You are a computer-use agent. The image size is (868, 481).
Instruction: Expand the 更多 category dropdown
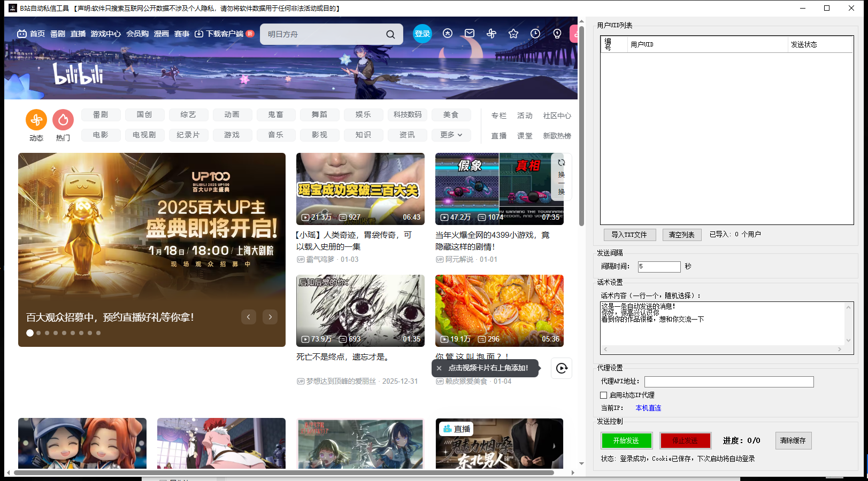(451, 135)
